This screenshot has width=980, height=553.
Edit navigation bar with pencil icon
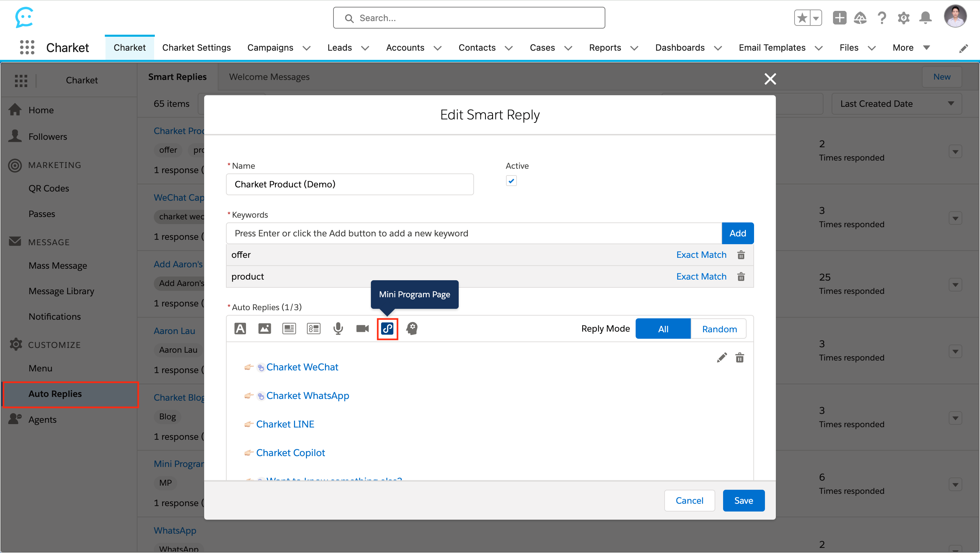[x=964, y=48]
